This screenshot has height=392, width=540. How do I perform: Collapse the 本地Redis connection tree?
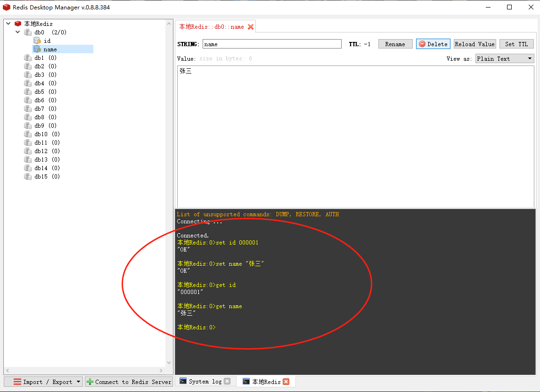coord(8,24)
